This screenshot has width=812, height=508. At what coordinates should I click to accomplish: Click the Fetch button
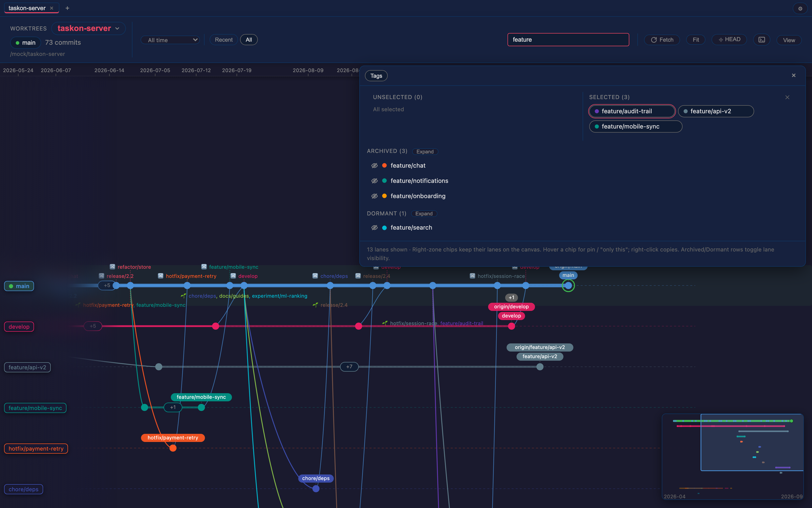(662, 40)
